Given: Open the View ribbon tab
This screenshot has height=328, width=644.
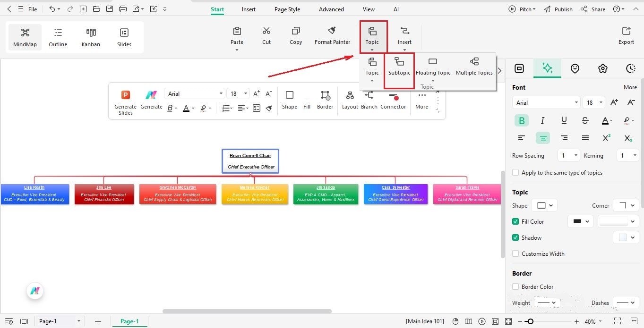Looking at the screenshot, I should coord(369,9).
